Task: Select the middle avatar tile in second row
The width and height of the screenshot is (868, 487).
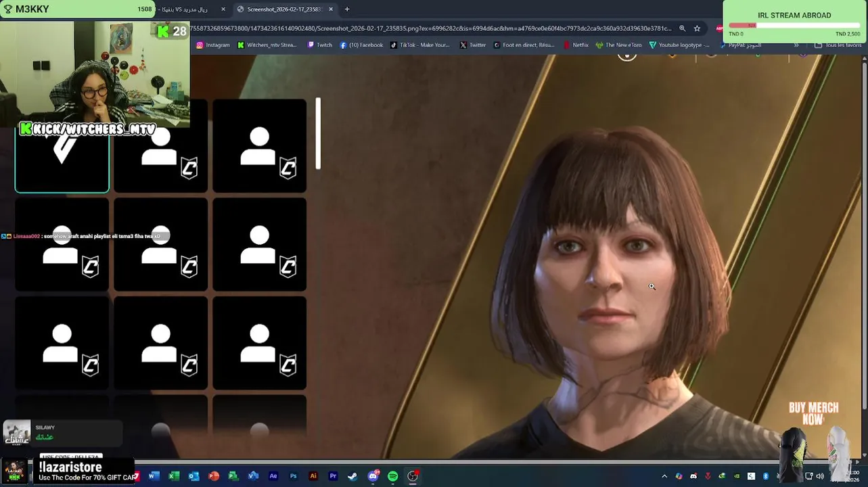Action: click(x=161, y=244)
